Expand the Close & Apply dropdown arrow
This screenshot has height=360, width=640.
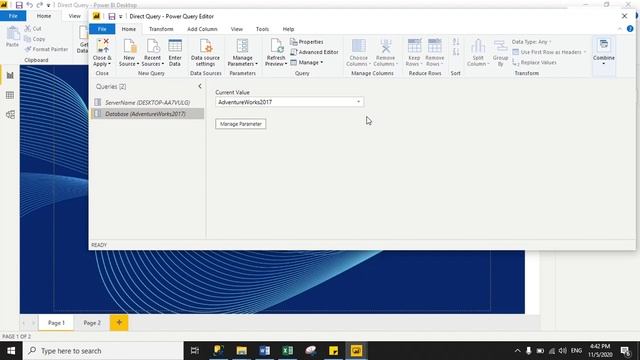click(x=109, y=64)
